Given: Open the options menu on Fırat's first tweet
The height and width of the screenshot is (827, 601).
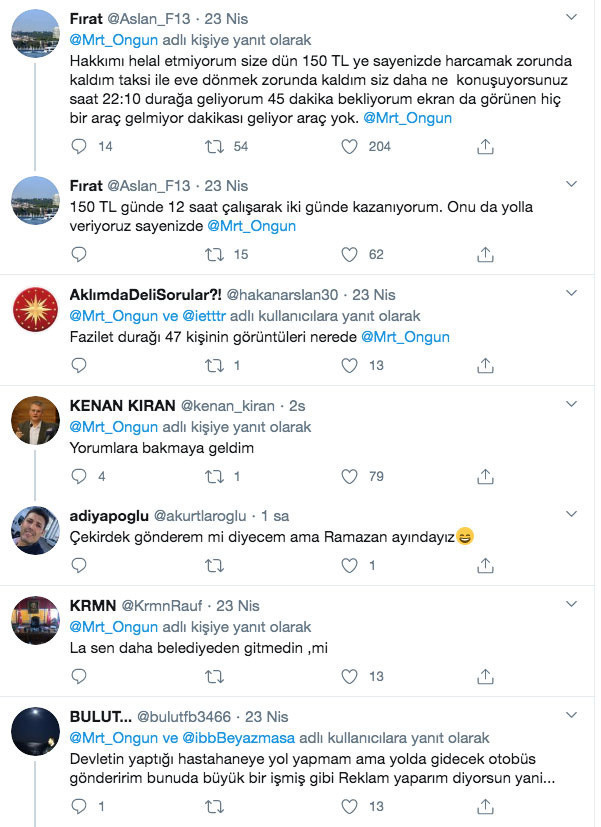Looking at the screenshot, I should point(571,16).
